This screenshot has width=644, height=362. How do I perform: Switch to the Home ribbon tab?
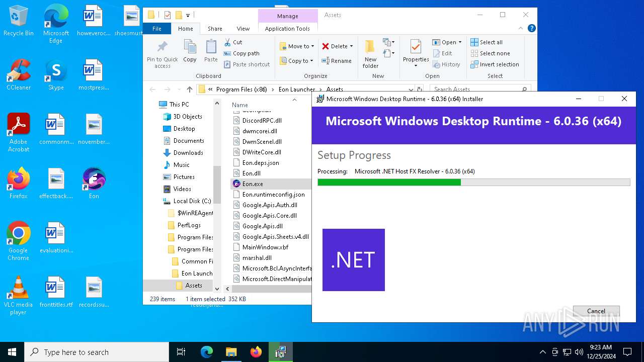click(185, 29)
